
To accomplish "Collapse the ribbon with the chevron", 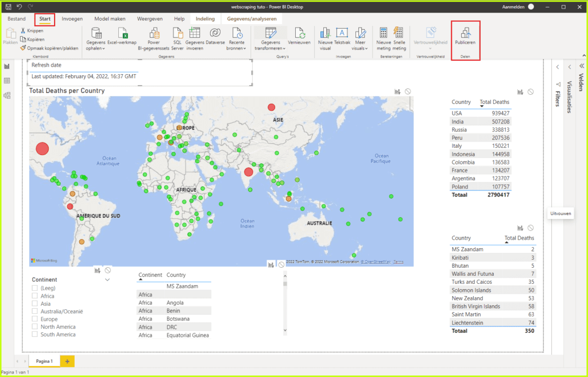I will [584, 56].
